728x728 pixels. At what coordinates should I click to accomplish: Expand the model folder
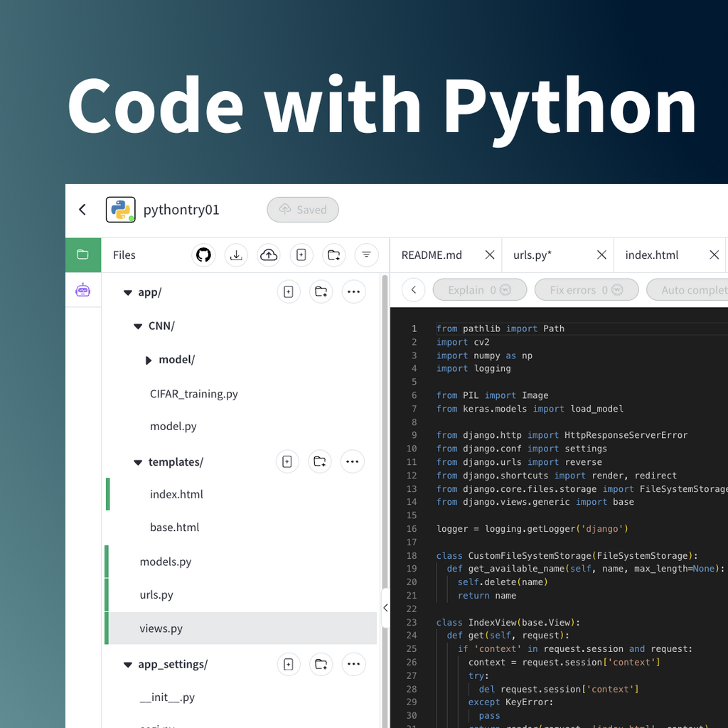(x=148, y=360)
